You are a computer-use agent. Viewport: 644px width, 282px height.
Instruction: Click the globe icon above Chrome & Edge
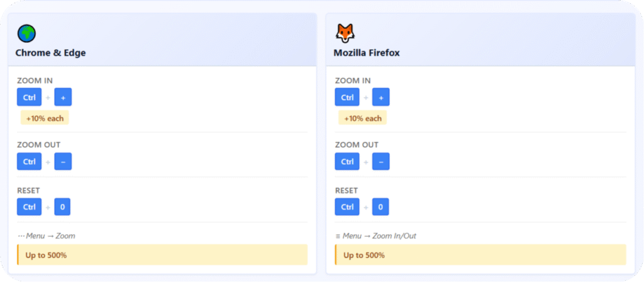tap(26, 33)
